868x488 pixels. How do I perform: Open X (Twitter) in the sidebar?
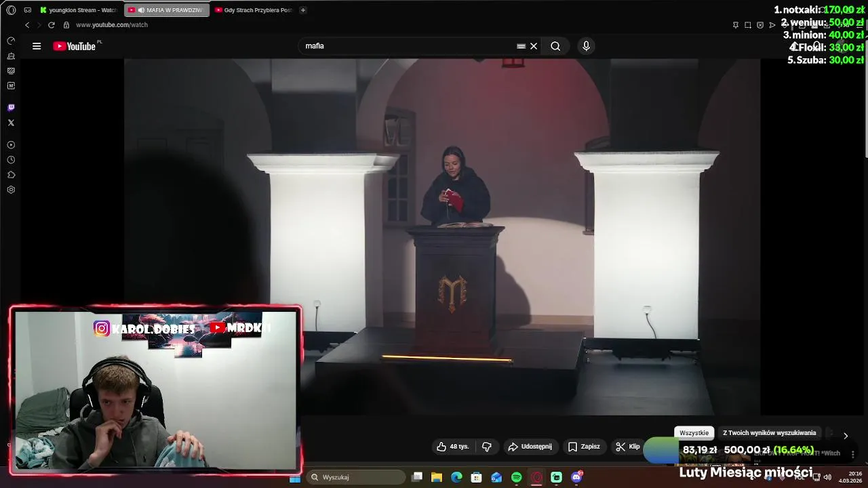pos(11,123)
